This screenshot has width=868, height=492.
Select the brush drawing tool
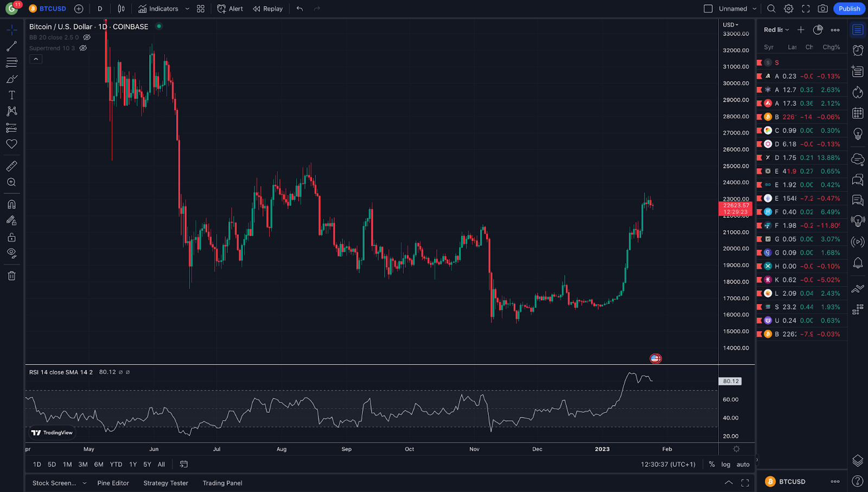[x=11, y=79]
